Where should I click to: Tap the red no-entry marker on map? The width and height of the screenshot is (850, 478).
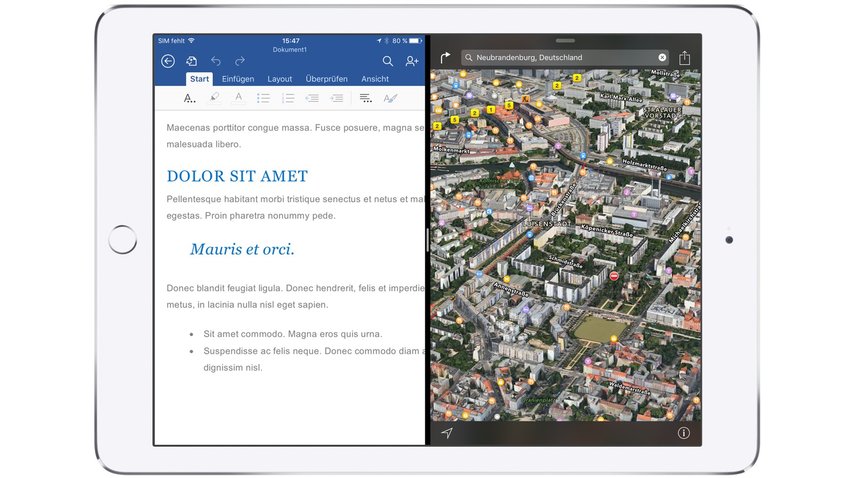(x=614, y=276)
